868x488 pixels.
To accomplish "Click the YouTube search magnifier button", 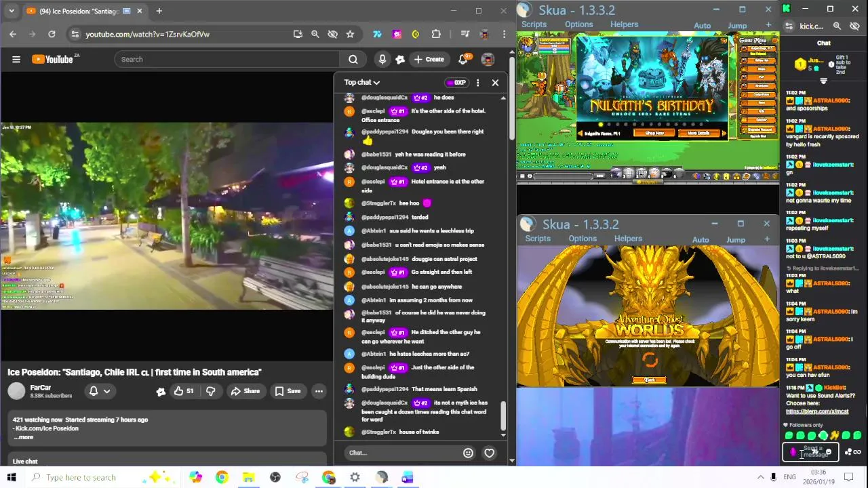I will [353, 60].
